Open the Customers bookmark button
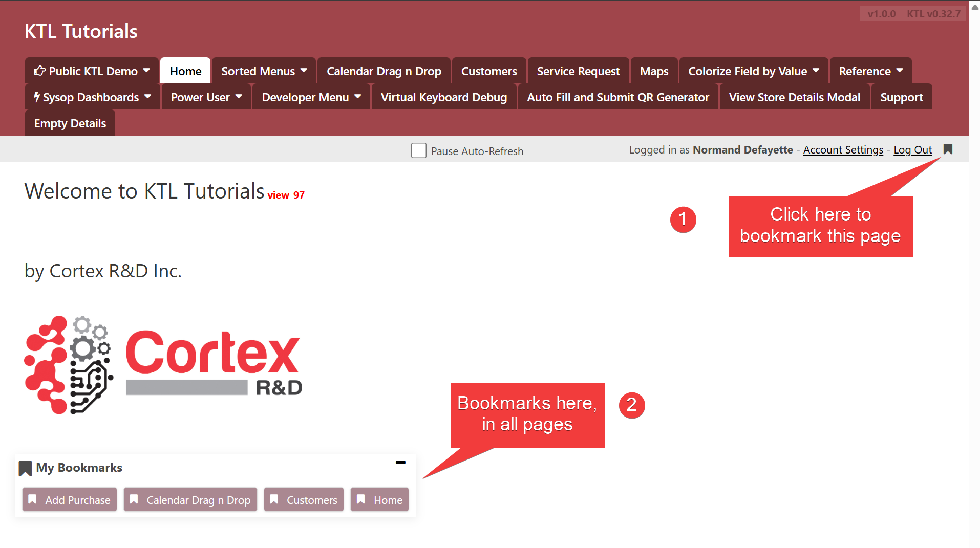 304,499
